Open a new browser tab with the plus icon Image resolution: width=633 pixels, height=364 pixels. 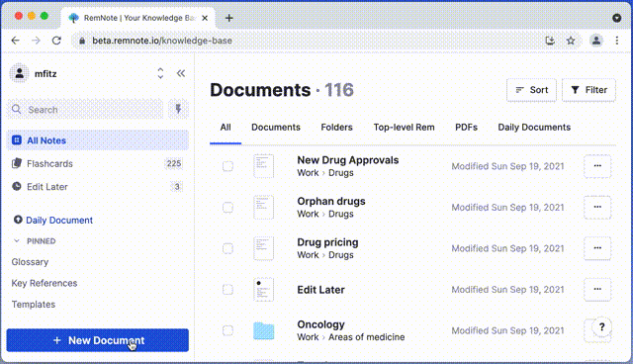pos(228,18)
